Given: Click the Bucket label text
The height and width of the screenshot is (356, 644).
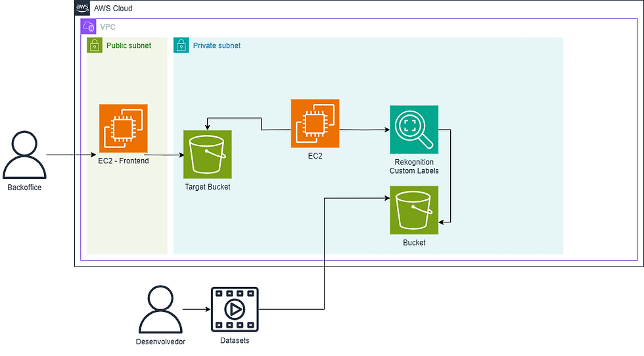Looking at the screenshot, I should [x=414, y=243].
